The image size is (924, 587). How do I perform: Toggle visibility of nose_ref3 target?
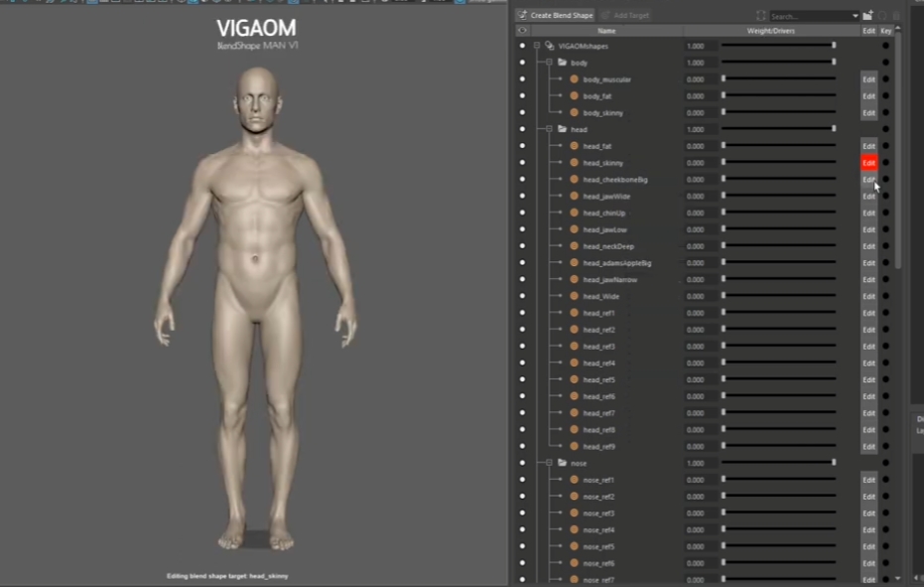pos(522,513)
